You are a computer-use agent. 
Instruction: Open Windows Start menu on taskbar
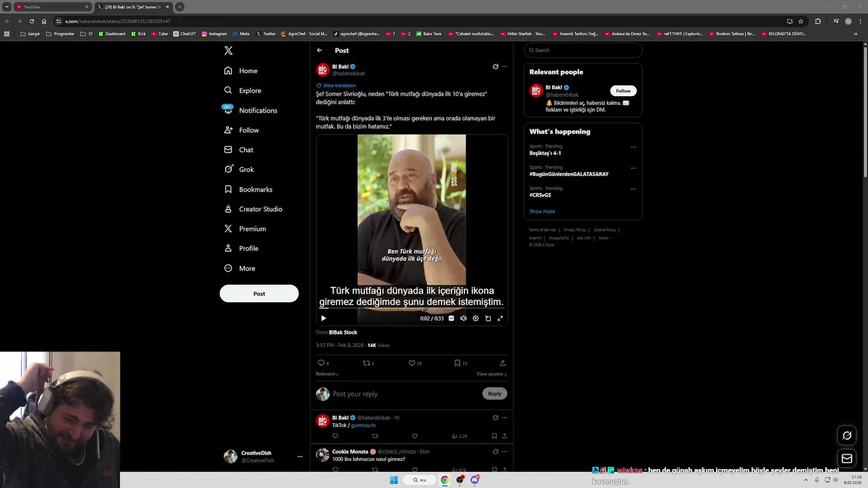tap(393, 480)
